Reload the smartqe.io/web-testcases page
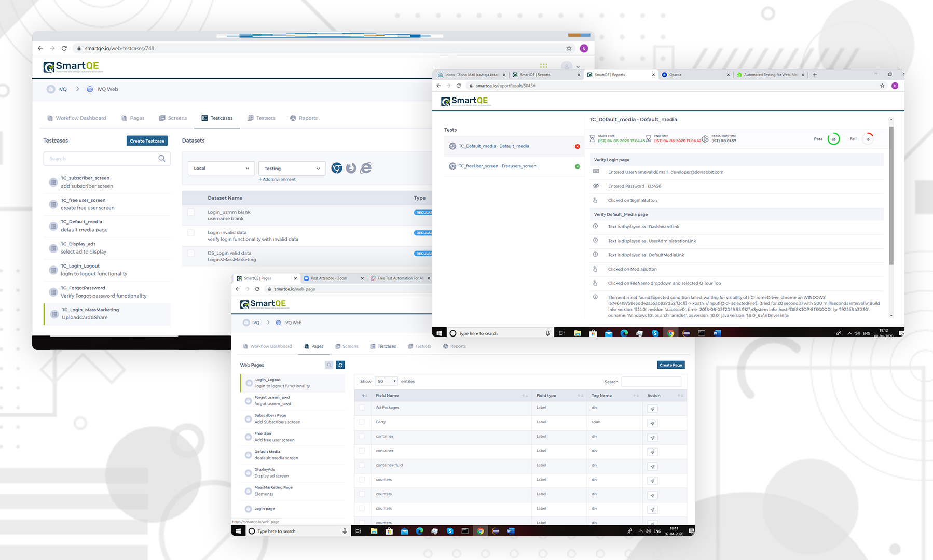 (x=64, y=48)
